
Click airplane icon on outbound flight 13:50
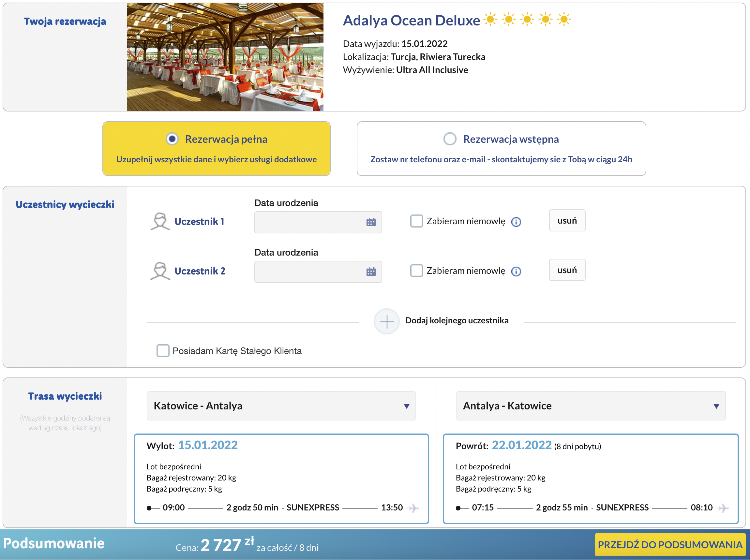click(x=414, y=508)
